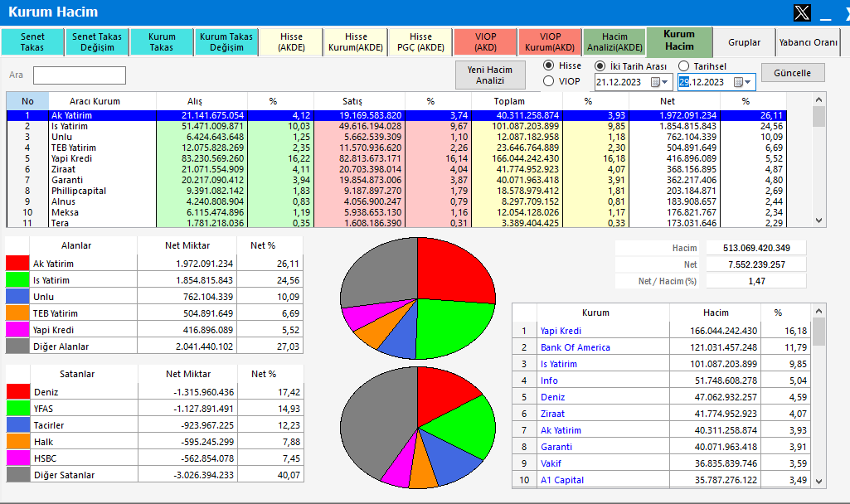Select the Tacirler row in Satanlar table
This screenshot has height=504, width=850.
tap(154, 425)
